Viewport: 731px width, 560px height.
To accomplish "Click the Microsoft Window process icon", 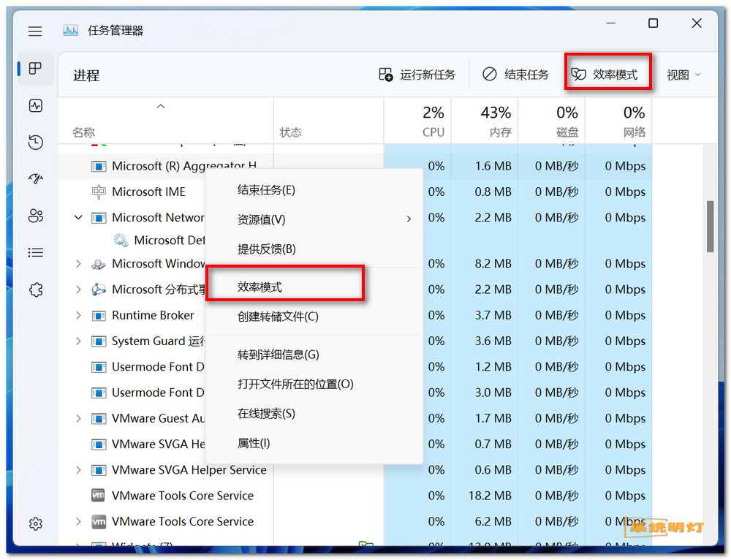I will [x=99, y=264].
